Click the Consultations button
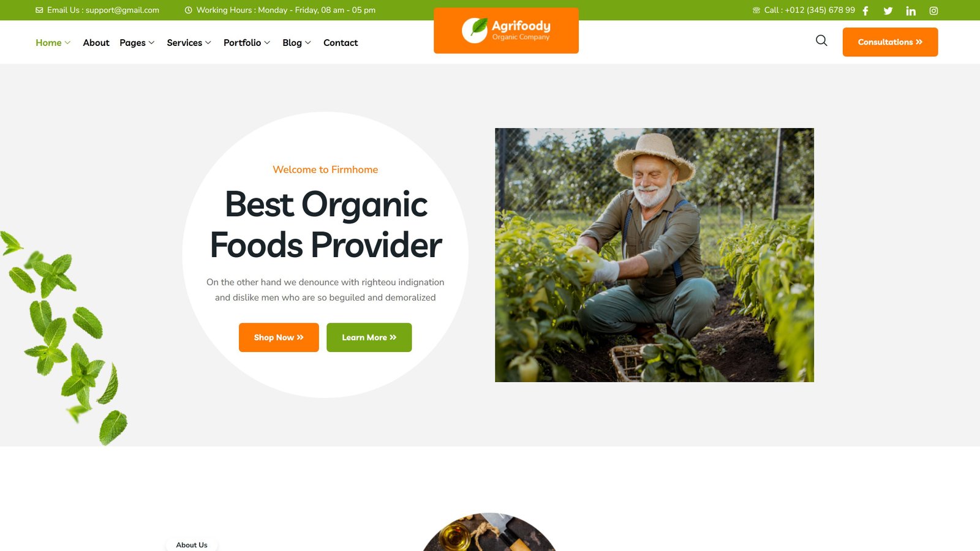980x551 pixels. pos(890,42)
